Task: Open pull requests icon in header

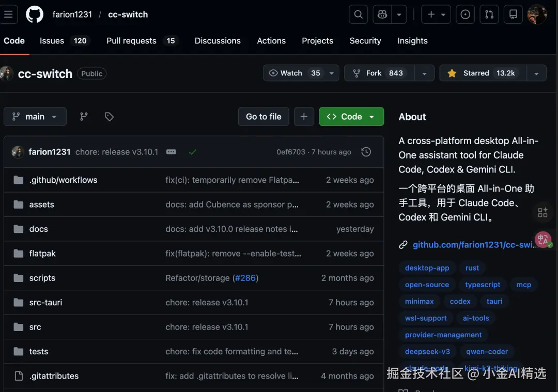Action: 489,14
